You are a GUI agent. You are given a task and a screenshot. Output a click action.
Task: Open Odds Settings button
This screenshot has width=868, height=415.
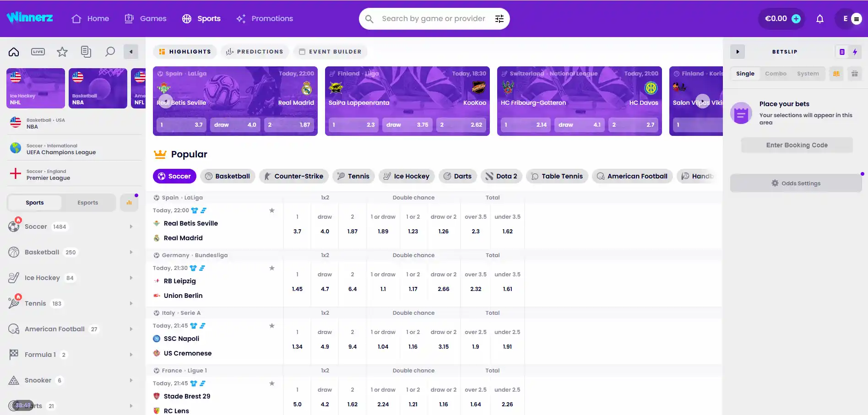(x=796, y=183)
